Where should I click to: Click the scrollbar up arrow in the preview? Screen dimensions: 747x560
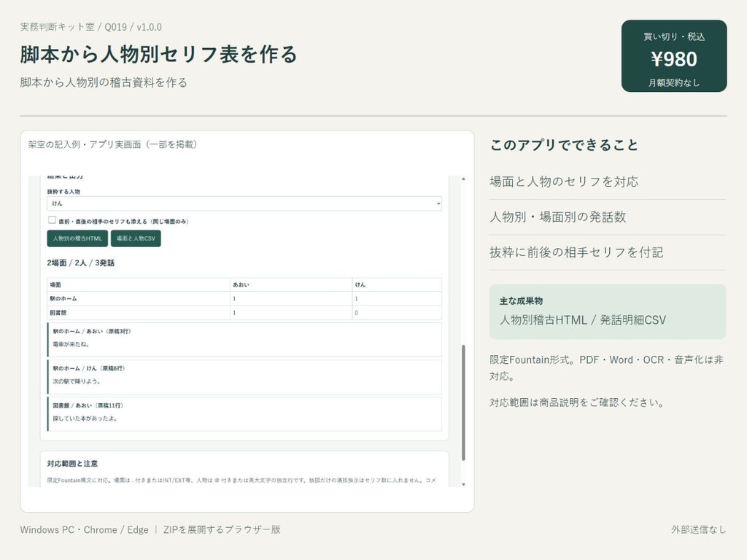463,179
